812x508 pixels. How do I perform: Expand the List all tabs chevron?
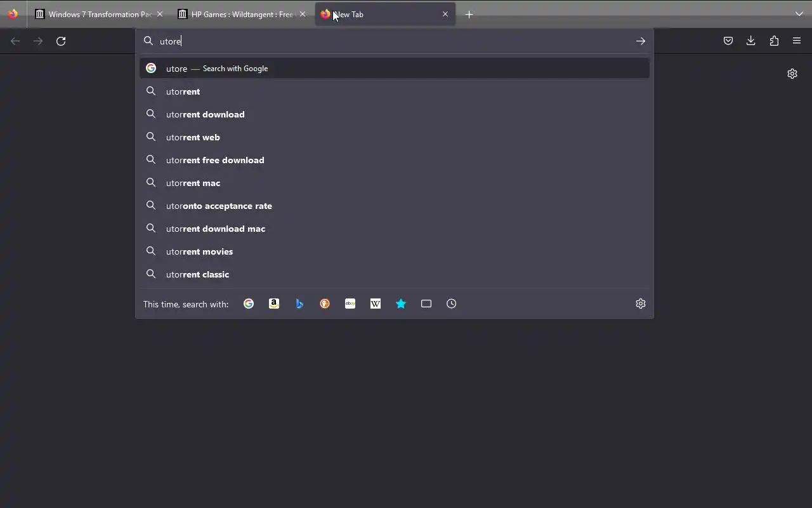click(799, 14)
